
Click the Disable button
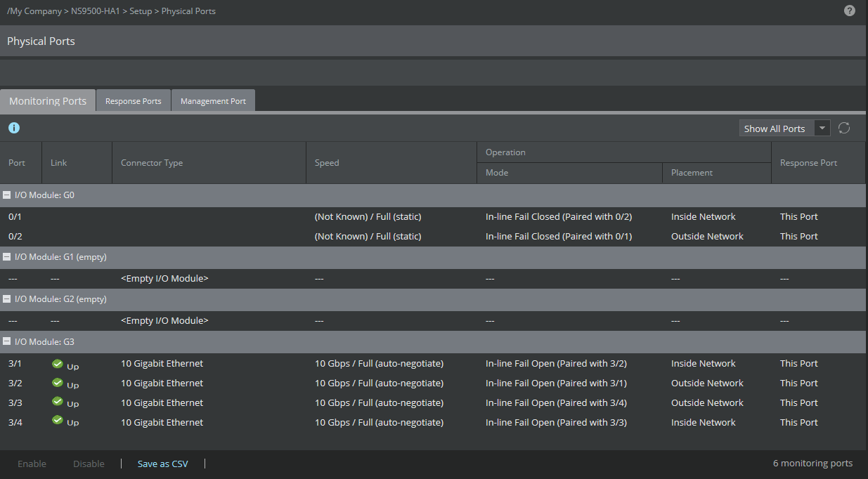pos(89,464)
